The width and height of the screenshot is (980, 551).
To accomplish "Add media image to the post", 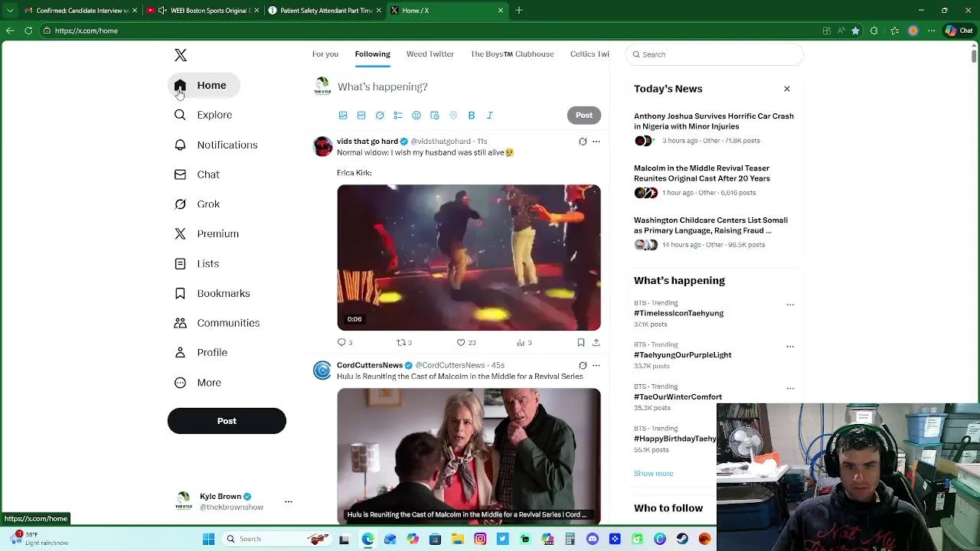I will [x=343, y=116].
